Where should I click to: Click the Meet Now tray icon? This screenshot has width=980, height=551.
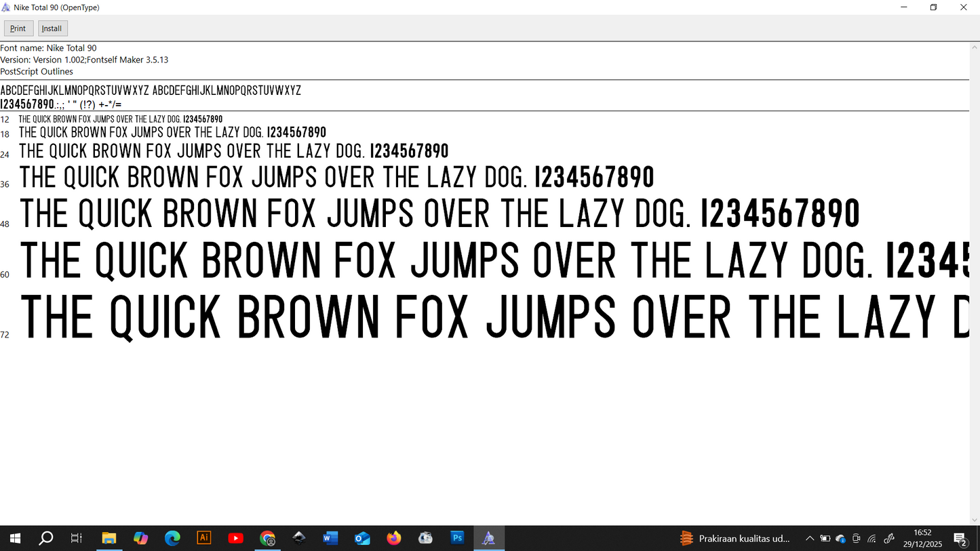[857, 539]
